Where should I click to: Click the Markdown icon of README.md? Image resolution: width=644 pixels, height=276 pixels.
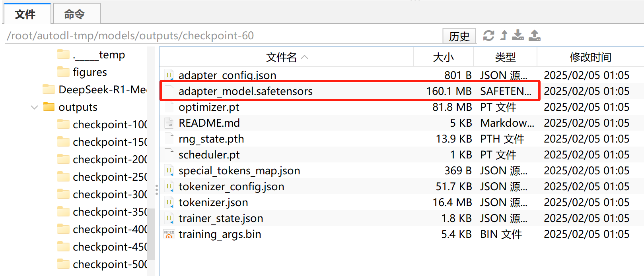[169, 123]
